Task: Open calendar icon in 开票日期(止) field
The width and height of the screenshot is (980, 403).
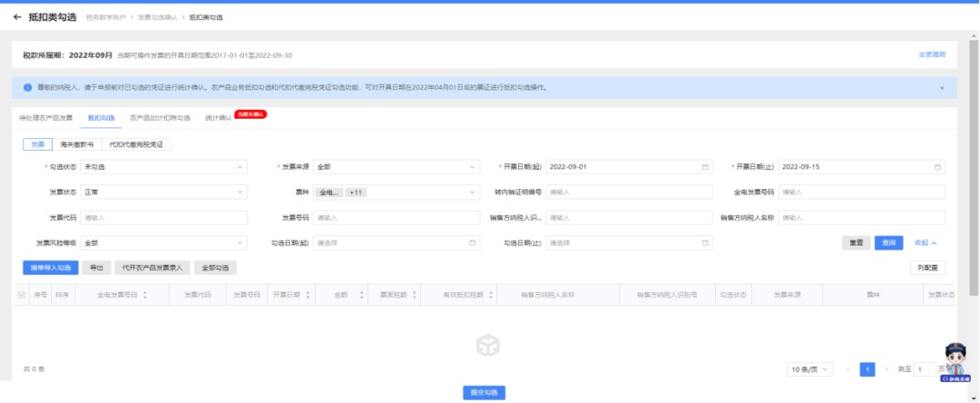Action: click(937, 167)
